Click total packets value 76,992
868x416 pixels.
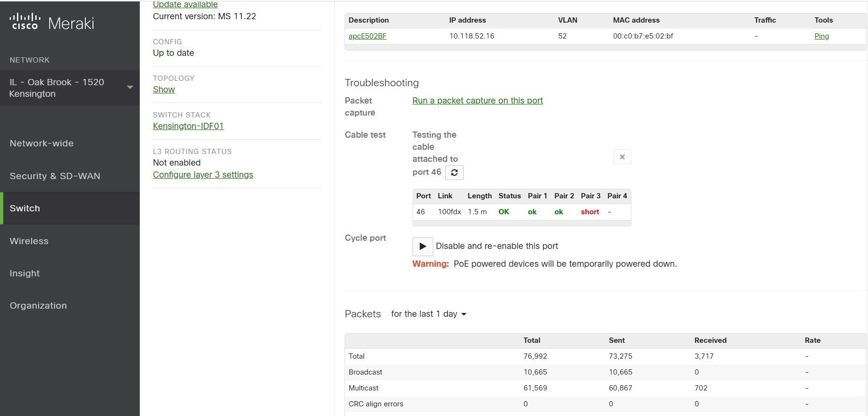(535, 356)
